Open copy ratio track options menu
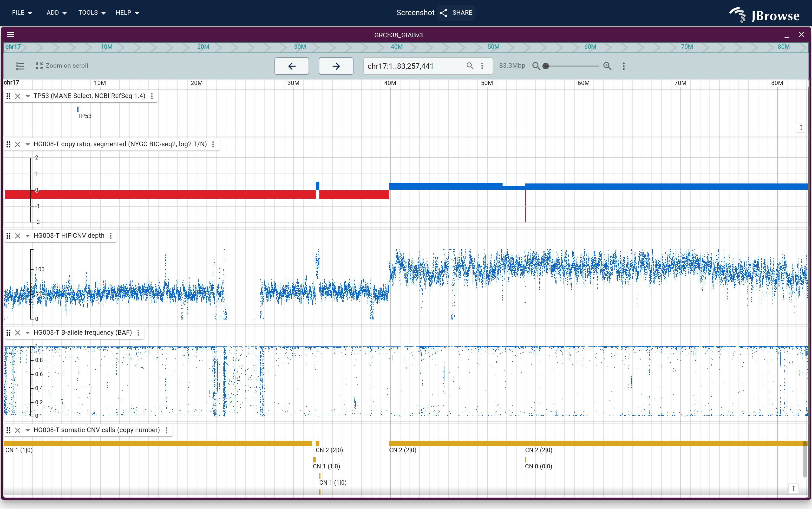Viewport: 812px width, 509px height. pyautogui.click(x=213, y=144)
